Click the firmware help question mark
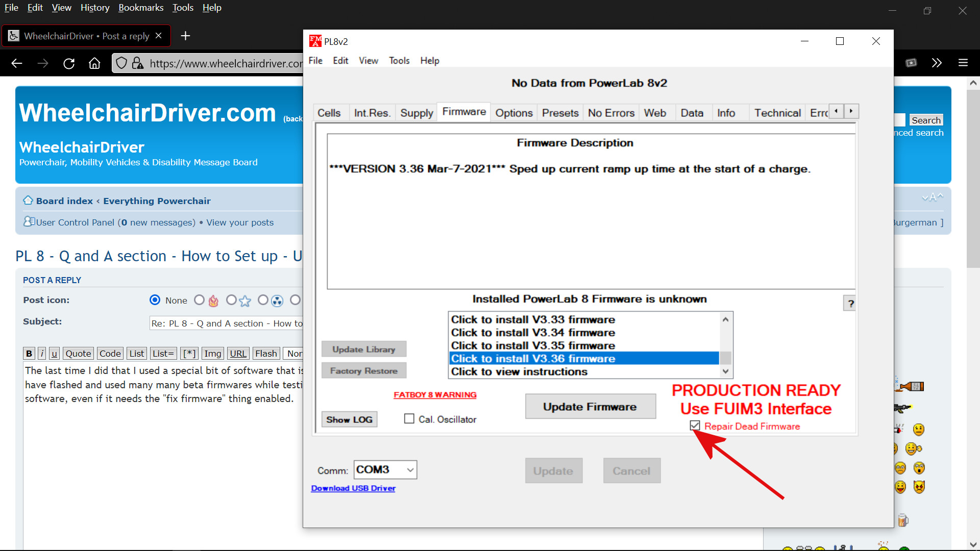This screenshot has height=551, width=980. (x=850, y=304)
